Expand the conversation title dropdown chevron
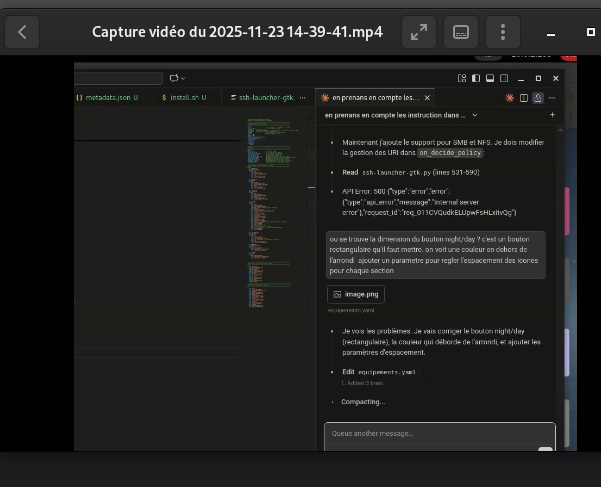Screen dimensions: 601x487 [473, 115]
